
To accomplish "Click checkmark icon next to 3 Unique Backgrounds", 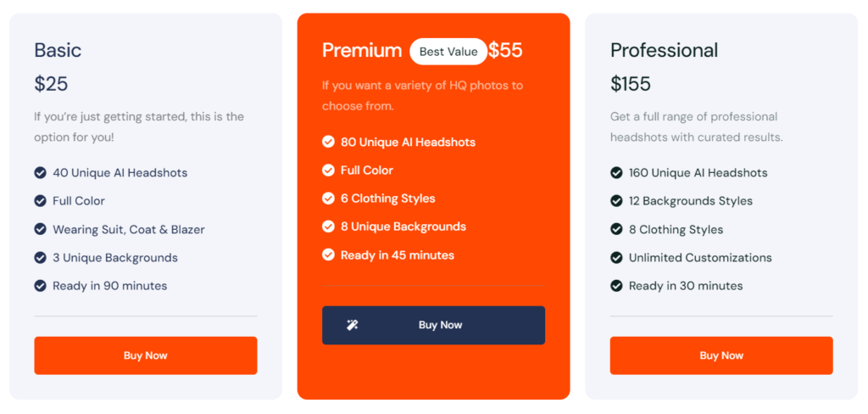I will pyautogui.click(x=41, y=258).
